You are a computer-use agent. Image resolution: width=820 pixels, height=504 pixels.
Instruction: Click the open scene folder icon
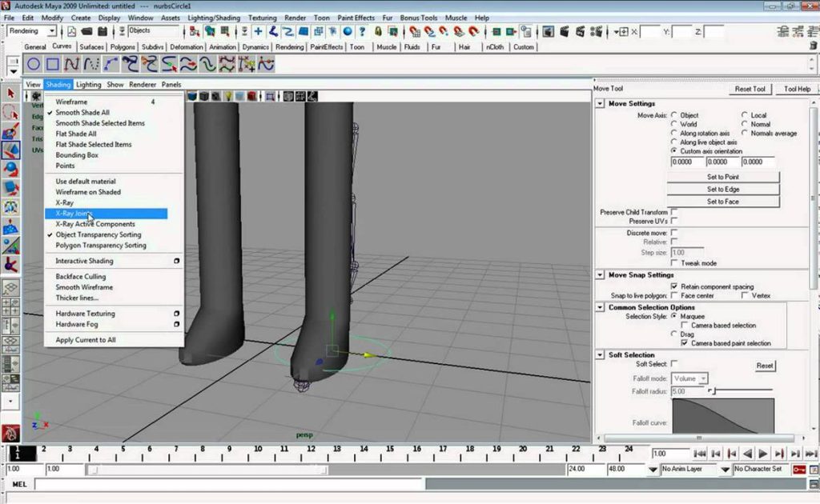(86, 32)
